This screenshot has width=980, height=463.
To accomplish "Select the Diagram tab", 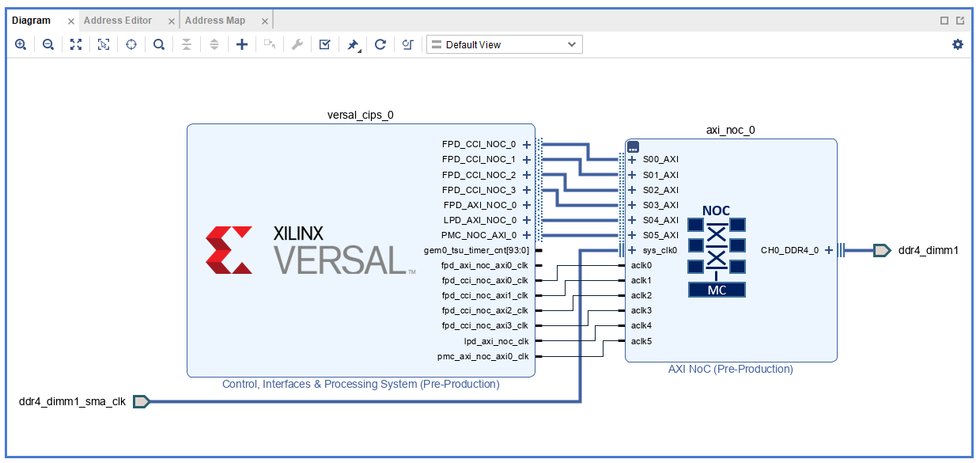I will pos(32,21).
